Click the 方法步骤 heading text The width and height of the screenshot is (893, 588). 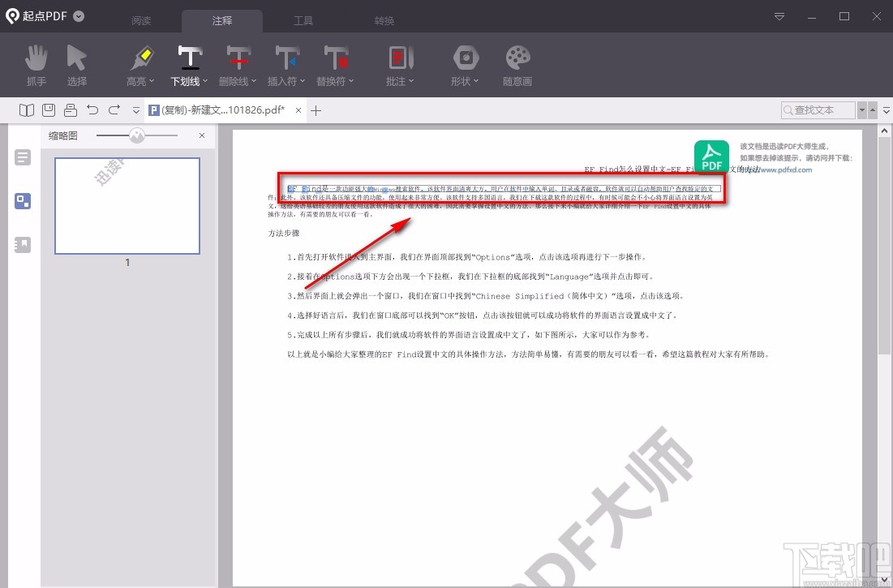[284, 234]
